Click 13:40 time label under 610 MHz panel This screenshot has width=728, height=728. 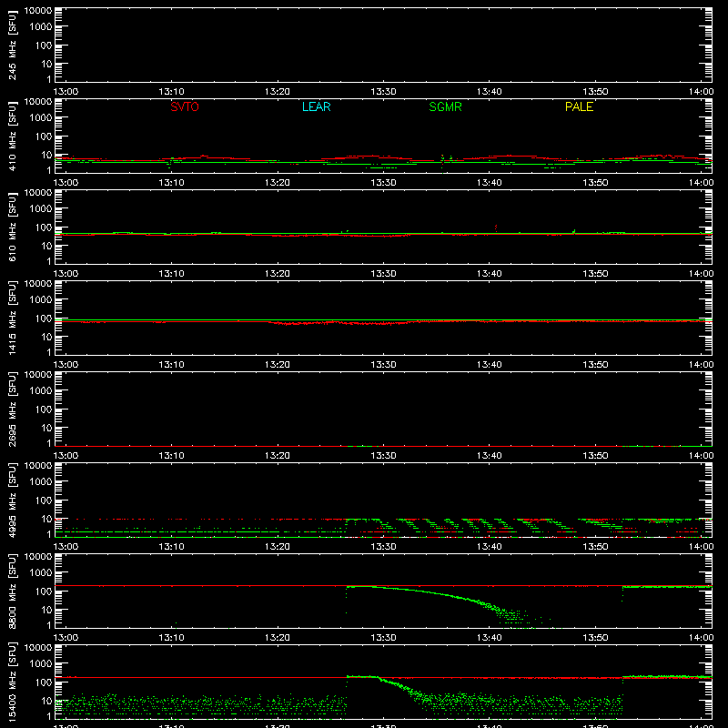click(x=489, y=274)
